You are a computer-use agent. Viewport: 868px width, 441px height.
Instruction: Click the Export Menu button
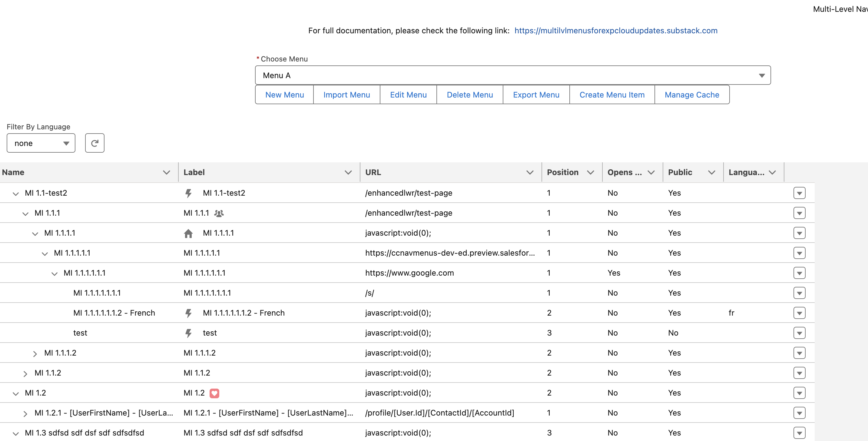[x=536, y=95]
